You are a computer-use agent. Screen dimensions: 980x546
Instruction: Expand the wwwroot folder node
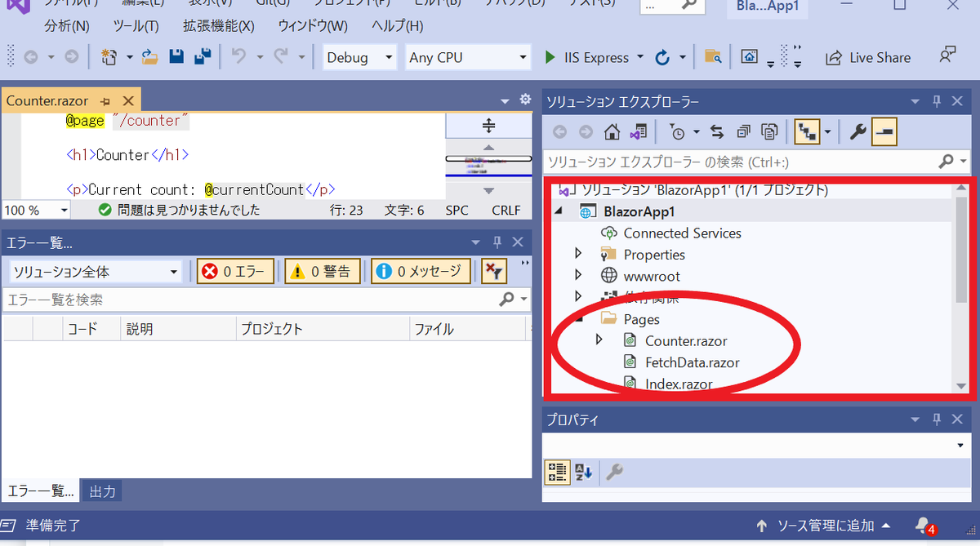tap(579, 276)
